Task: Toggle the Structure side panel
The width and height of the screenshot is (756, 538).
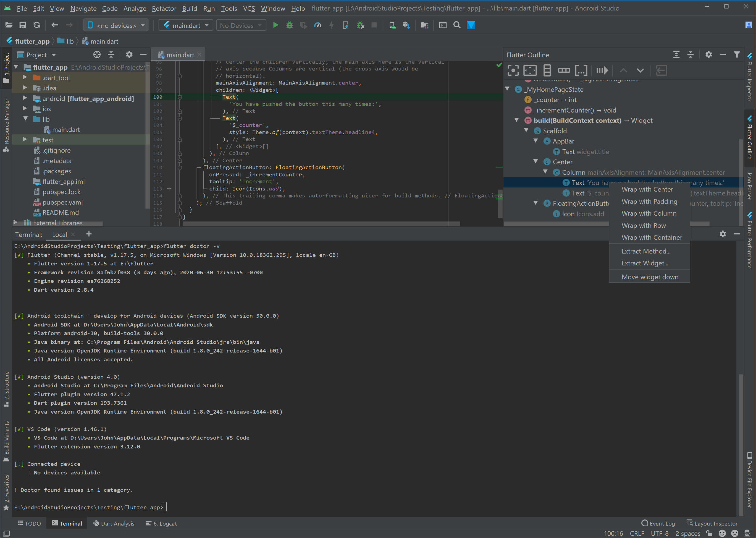Action: pos(6,390)
